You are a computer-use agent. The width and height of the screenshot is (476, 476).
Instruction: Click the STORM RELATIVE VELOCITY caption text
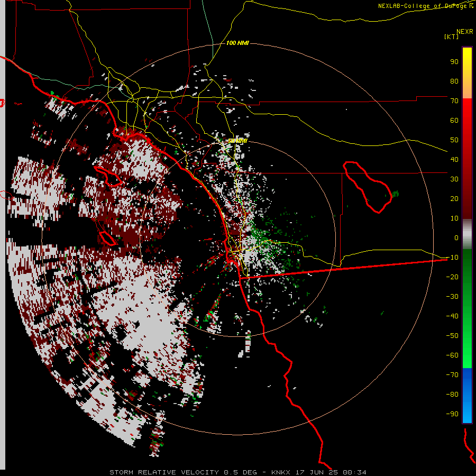[163, 472]
